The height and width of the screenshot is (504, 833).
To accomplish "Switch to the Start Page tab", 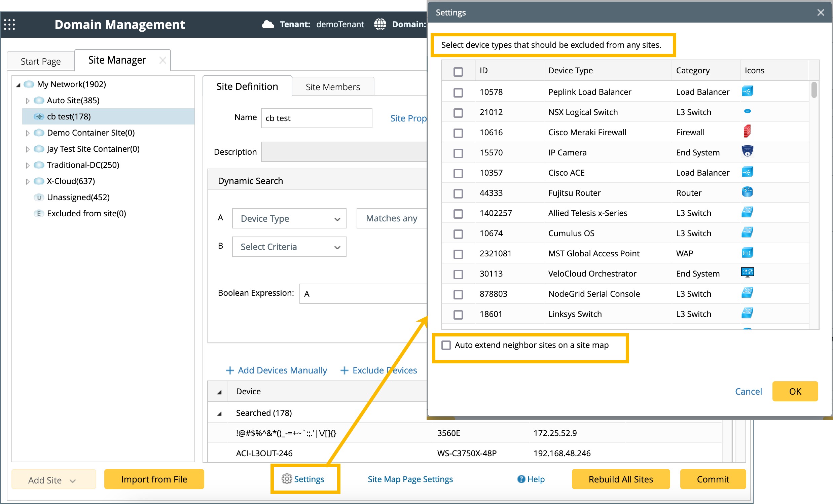I will [41, 61].
